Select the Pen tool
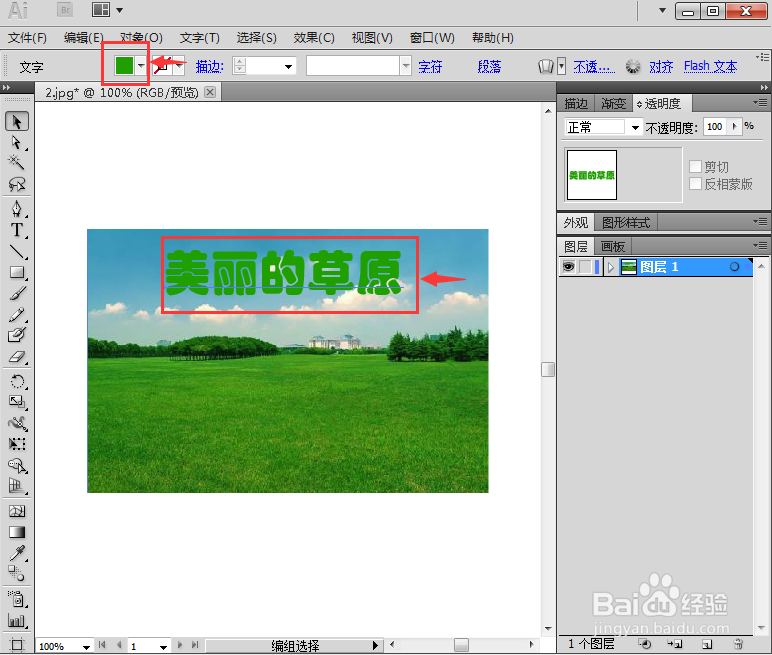 pyautogui.click(x=17, y=209)
